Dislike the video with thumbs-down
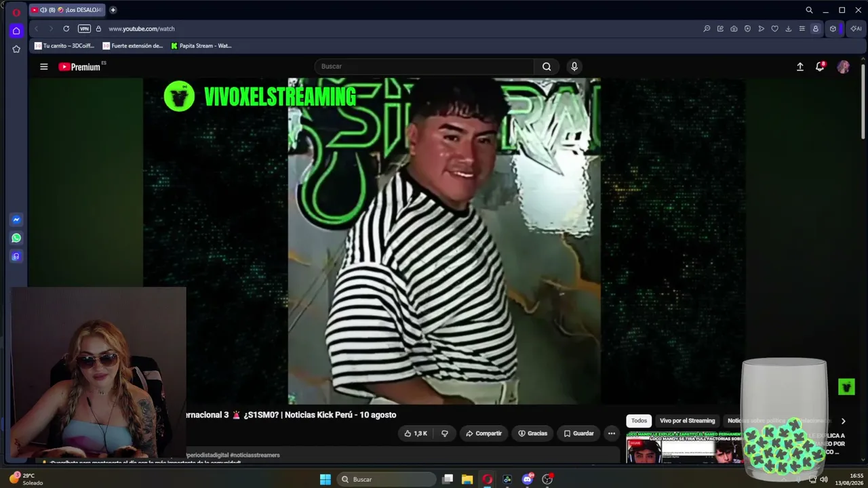 point(445,433)
